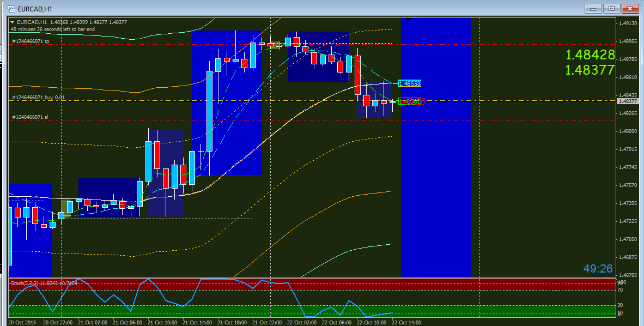Click the large green 1.48428 price readout
This screenshot has height=326, width=644.
point(590,55)
